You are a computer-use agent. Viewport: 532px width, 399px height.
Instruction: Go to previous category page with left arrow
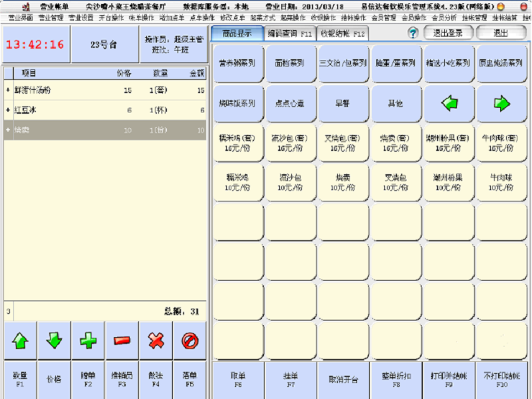(449, 103)
